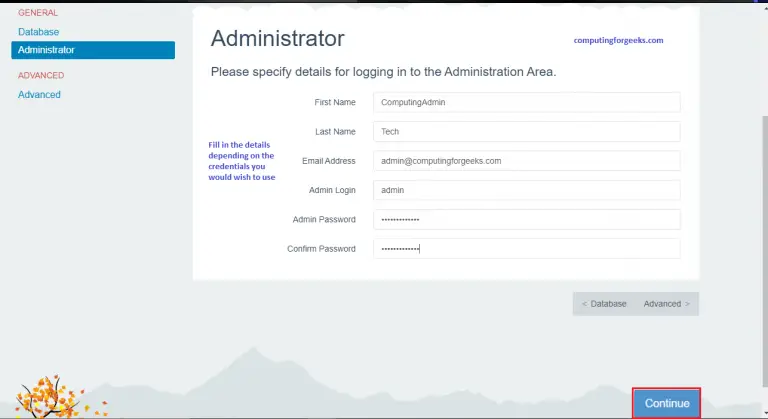Click into the Email Address field

click(x=526, y=160)
